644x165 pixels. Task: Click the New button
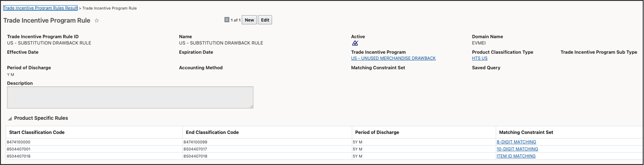coord(249,20)
